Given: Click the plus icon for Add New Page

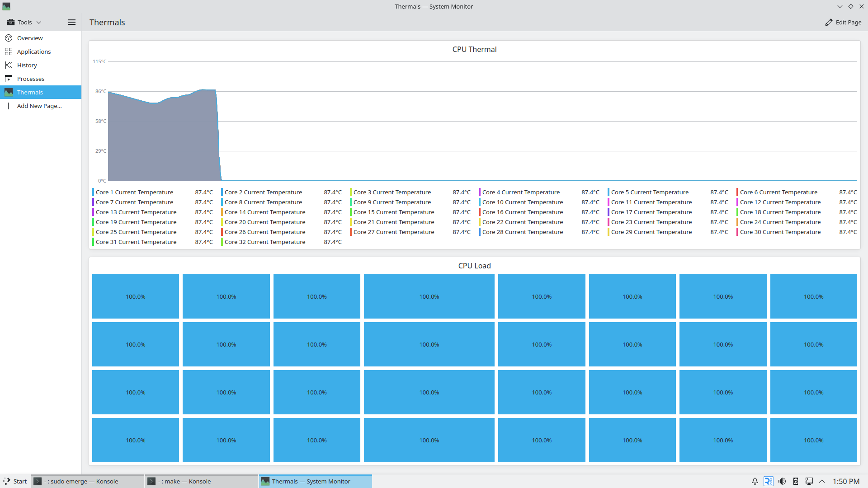Looking at the screenshot, I should tap(9, 106).
